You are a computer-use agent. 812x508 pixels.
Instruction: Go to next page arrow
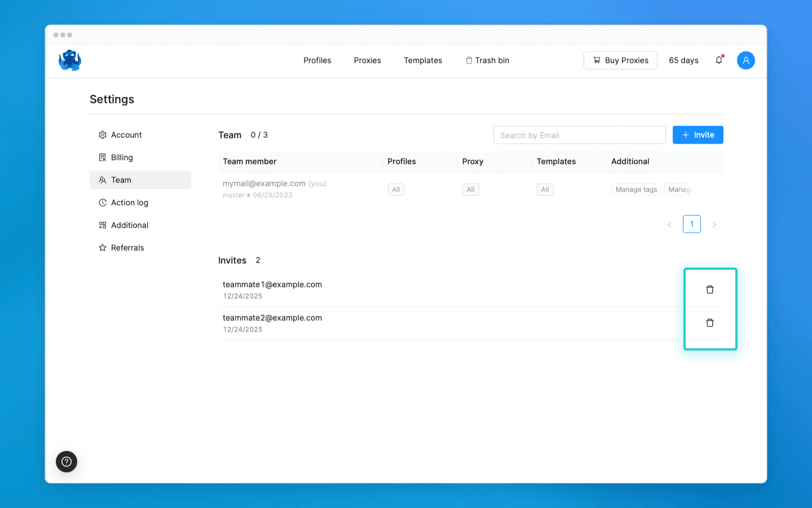click(714, 225)
